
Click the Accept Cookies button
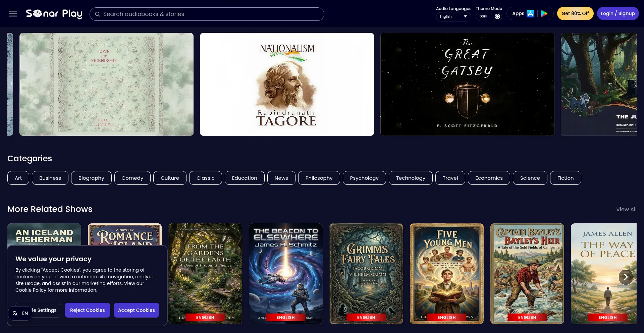click(x=137, y=310)
